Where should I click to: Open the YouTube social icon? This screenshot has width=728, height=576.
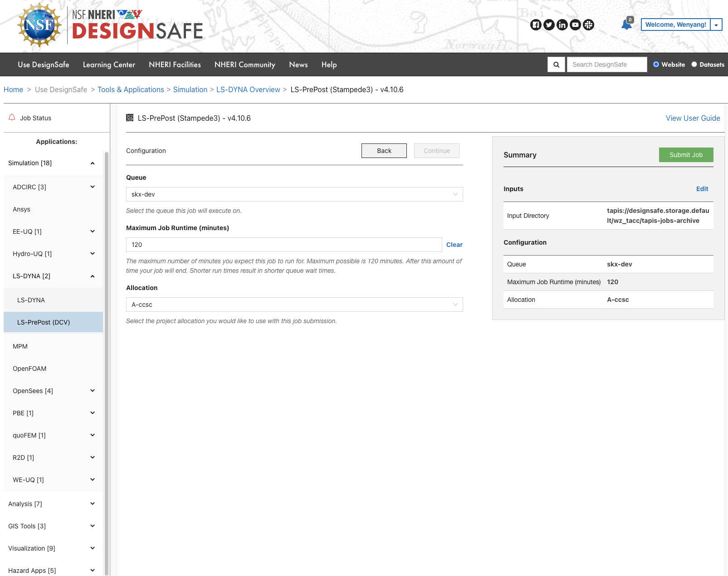(575, 25)
